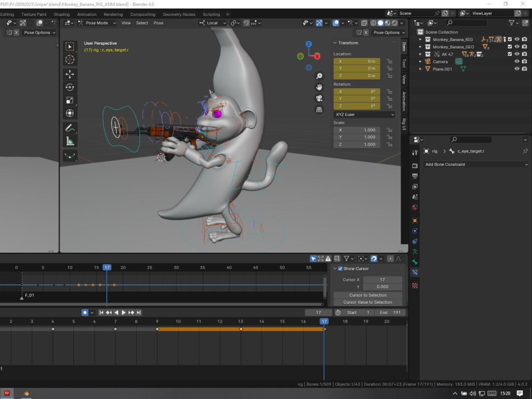Select the Transform tool
532x399 pixels.
(x=70, y=113)
